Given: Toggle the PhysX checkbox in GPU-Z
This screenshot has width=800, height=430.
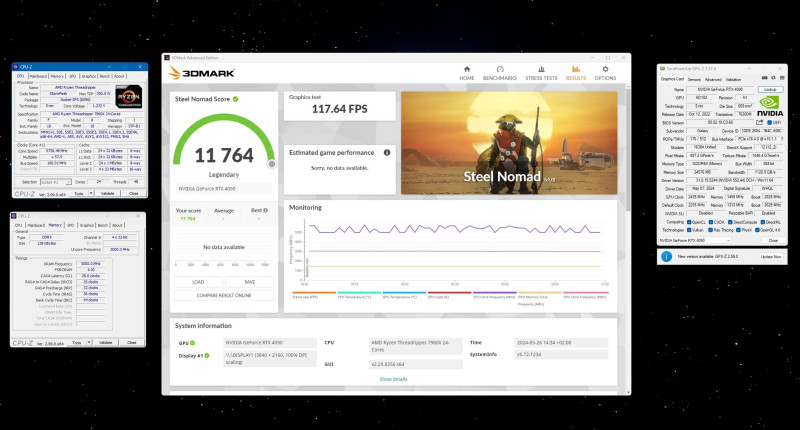Looking at the screenshot, I should tap(738, 230).
